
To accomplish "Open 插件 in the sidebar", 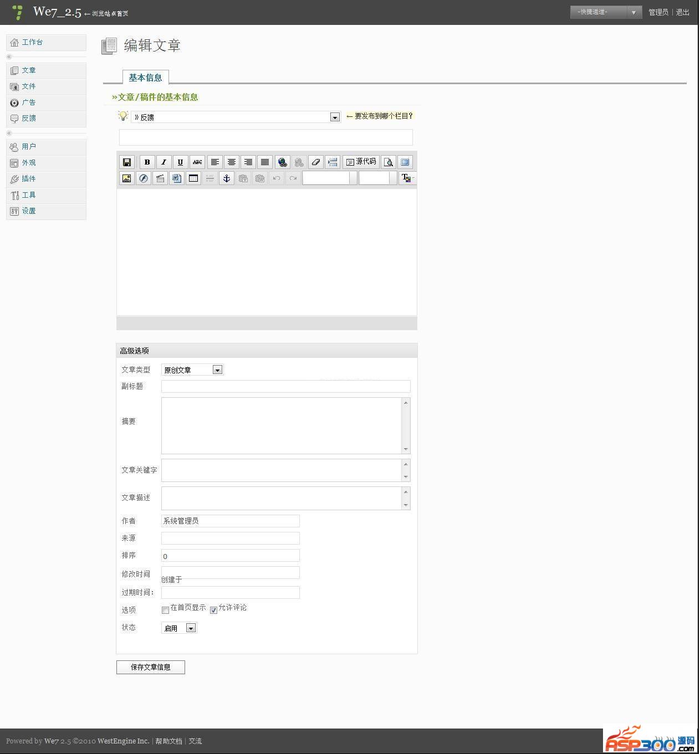I will point(46,179).
